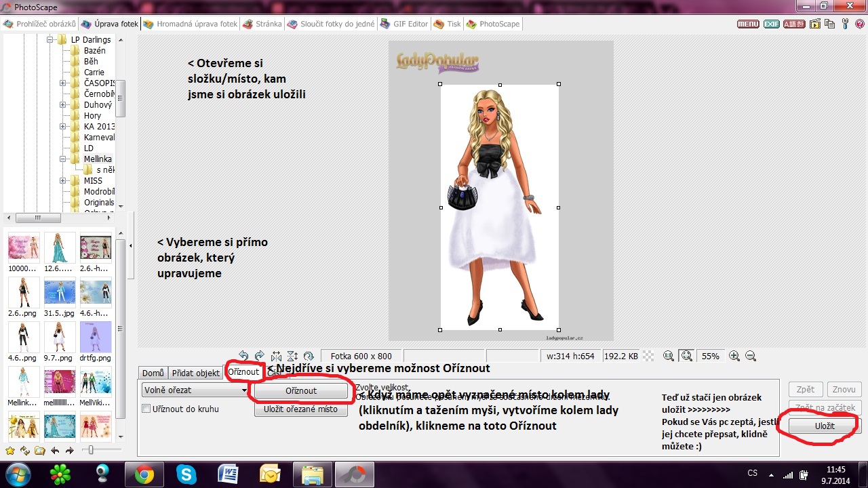This screenshot has height=488, width=868.
Task: Open the 'Volně ořezat' crop mode dropdown
Action: [x=195, y=391]
